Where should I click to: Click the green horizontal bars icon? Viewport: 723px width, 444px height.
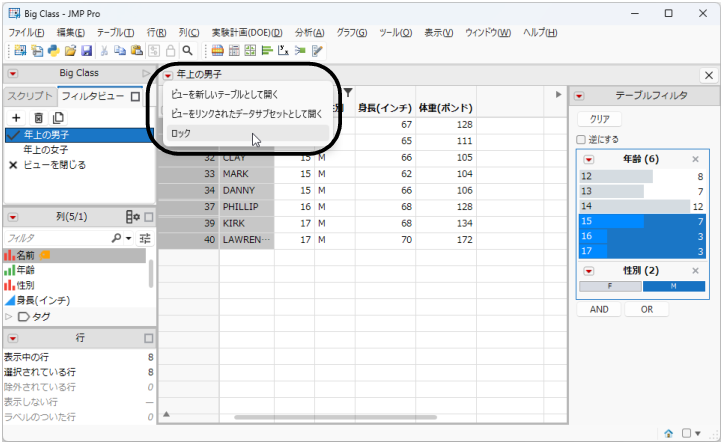click(x=267, y=50)
